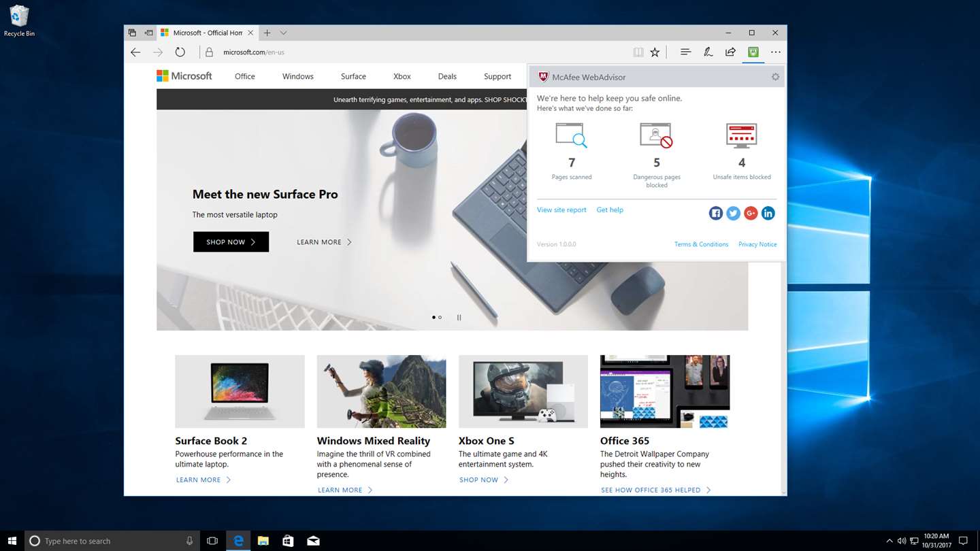Click the Share page icon in Edge
The height and width of the screenshot is (551, 980).
730,52
